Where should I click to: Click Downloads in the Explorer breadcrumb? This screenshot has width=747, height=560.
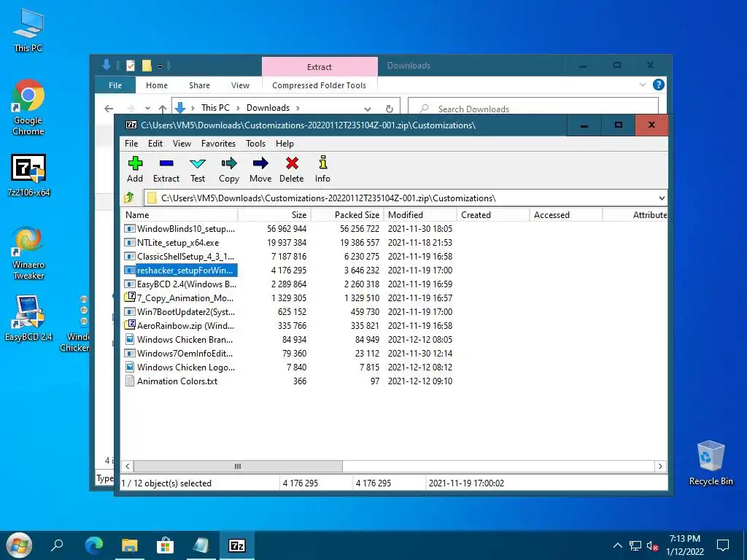[x=268, y=108]
